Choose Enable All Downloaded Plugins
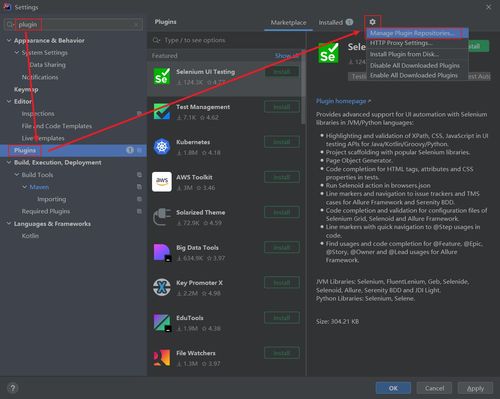 click(x=417, y=75)
